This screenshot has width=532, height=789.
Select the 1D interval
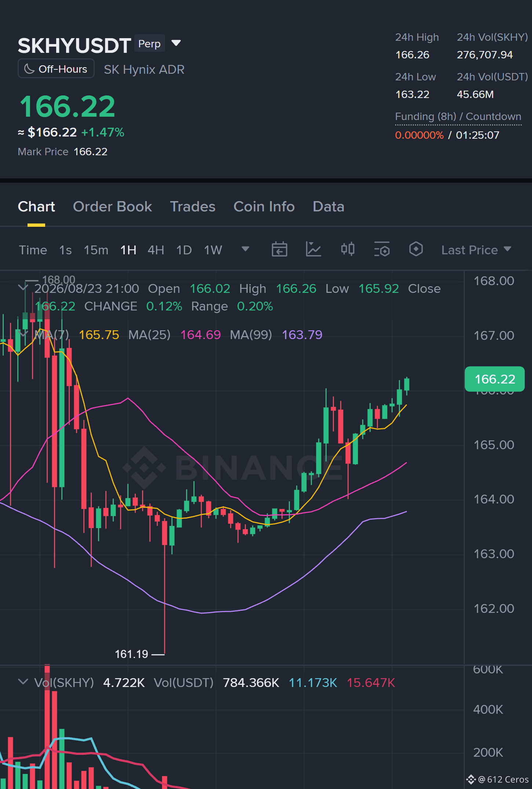(x=184, y=250)
